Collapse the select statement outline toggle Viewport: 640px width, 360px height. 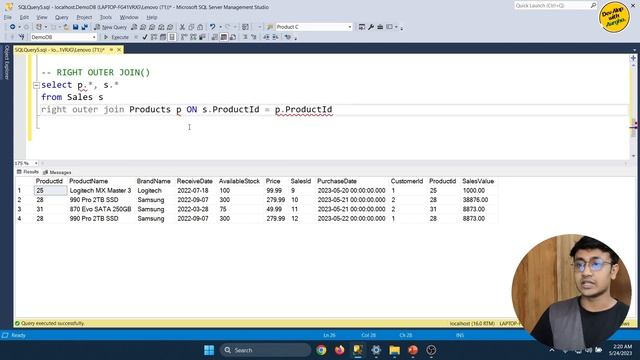pyautogui.click(x=36, y=85)
